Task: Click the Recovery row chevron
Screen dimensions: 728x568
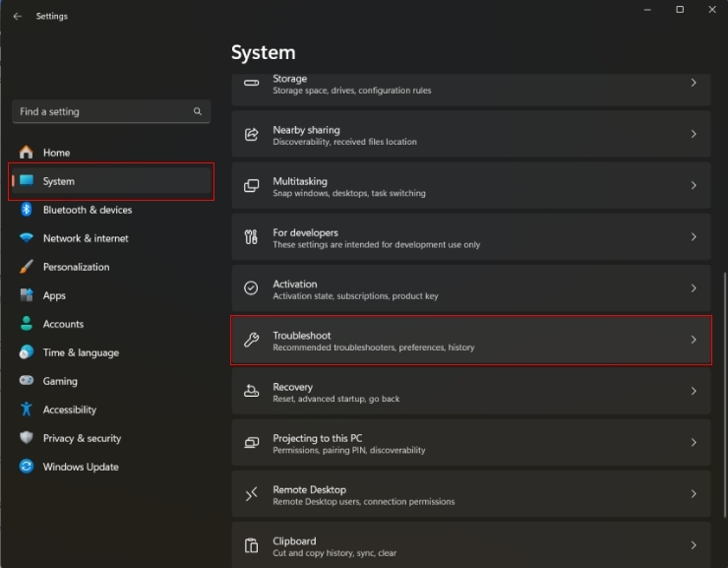Action: pyautogui.click(x=694, y=391)
